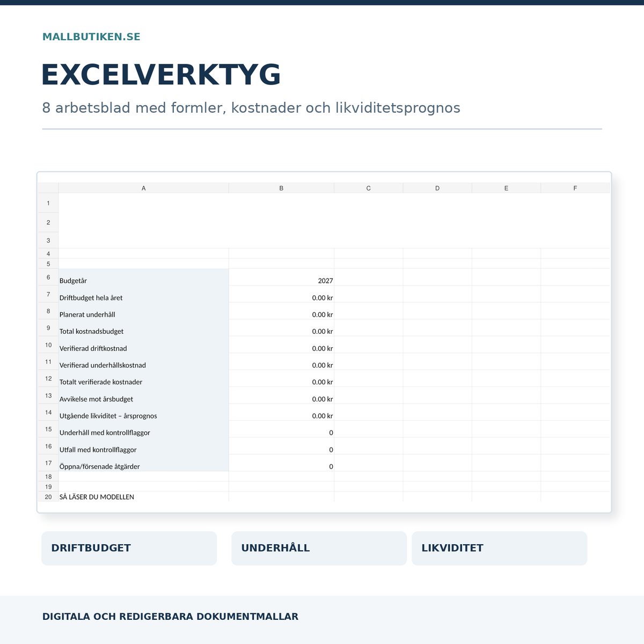Select row 20 header

point(48,497)
